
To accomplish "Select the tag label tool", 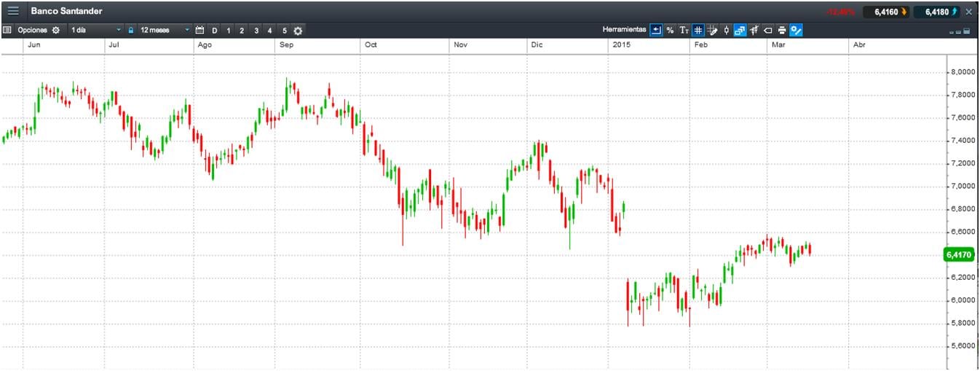I will (x=768, y=30).
